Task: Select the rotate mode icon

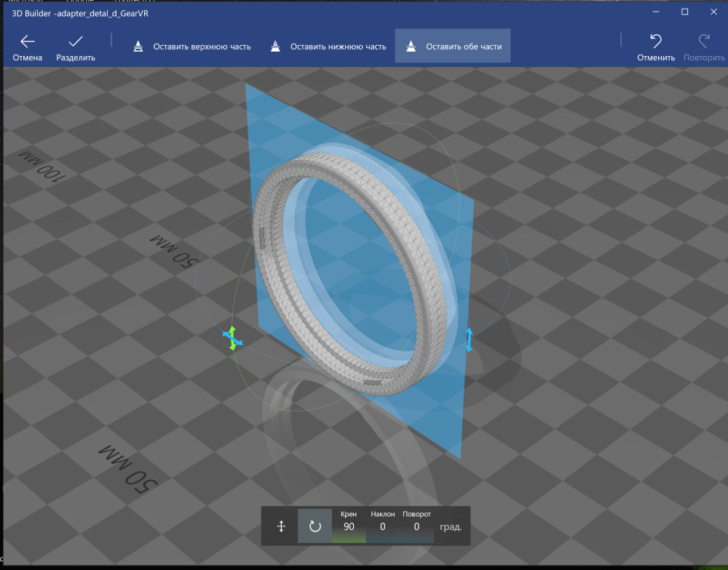Action: pyautogui.click(x=314, y=526)
